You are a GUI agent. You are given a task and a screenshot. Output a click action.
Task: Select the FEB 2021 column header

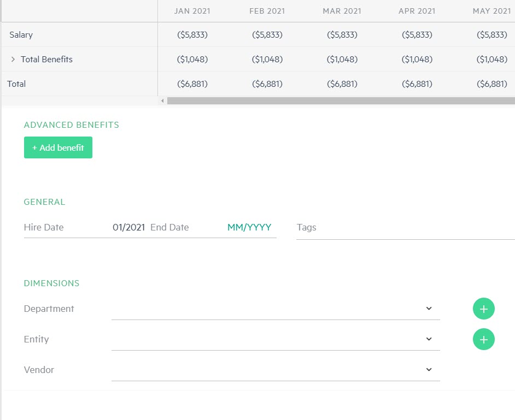click(267, 11)
